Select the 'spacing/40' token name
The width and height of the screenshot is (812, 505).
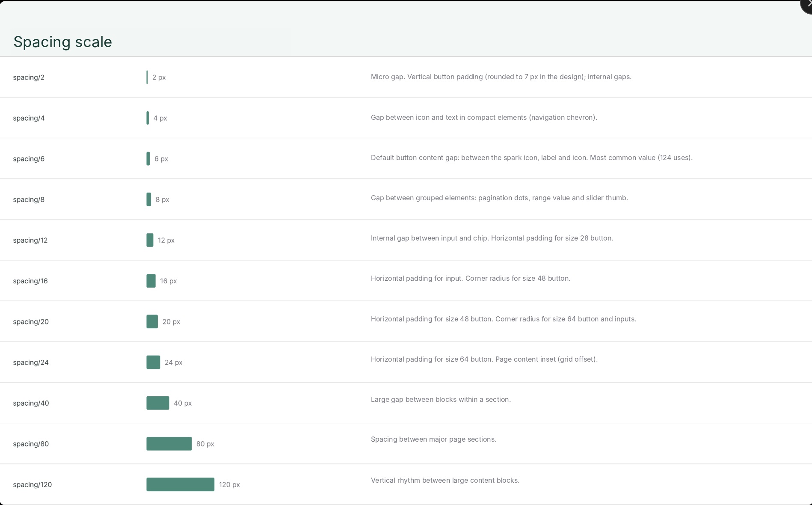tap(31, 403)
